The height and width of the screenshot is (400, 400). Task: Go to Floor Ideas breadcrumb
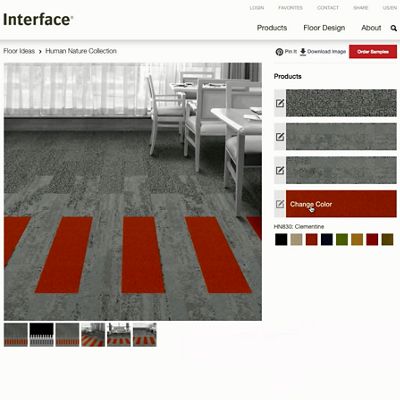pyautogui.click(x=19, y=51)
